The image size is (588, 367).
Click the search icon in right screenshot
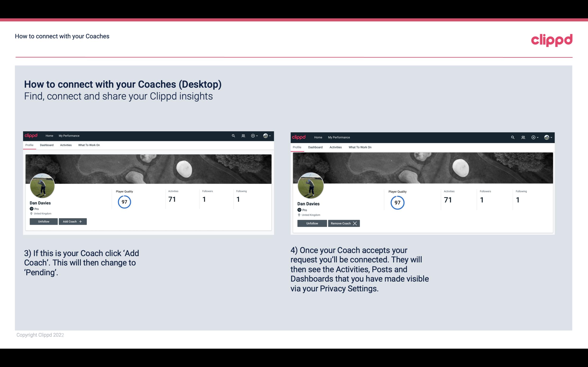513,137
